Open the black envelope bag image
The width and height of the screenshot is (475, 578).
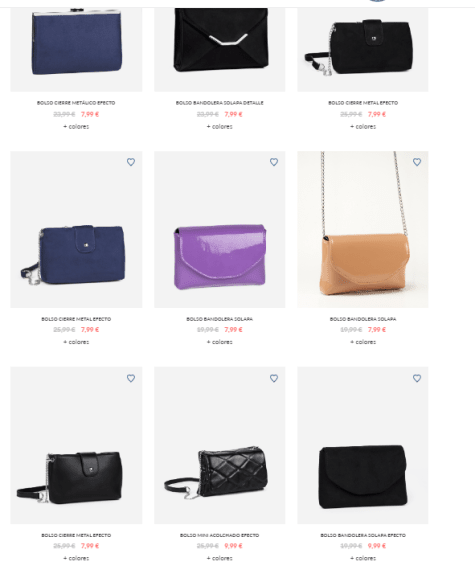point(220,49)
